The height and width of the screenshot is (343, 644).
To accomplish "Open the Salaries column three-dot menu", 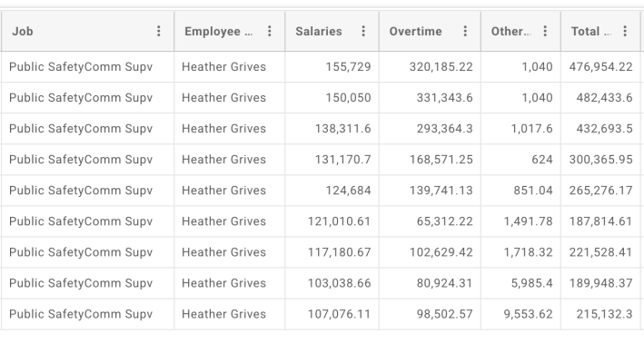I will 363,31.
